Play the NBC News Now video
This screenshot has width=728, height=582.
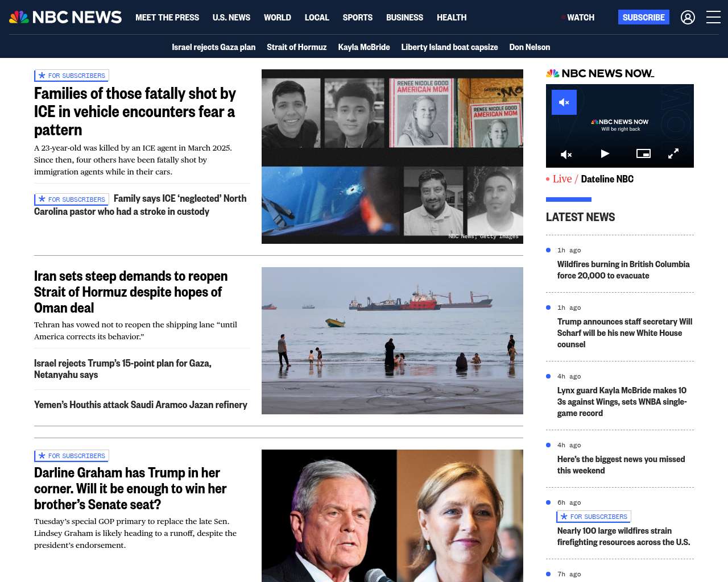click(605, 153)
